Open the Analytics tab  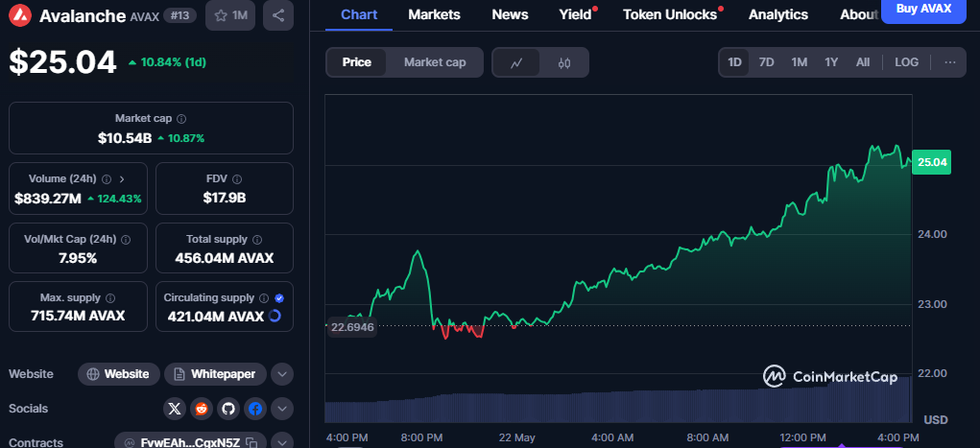(778, 14)
